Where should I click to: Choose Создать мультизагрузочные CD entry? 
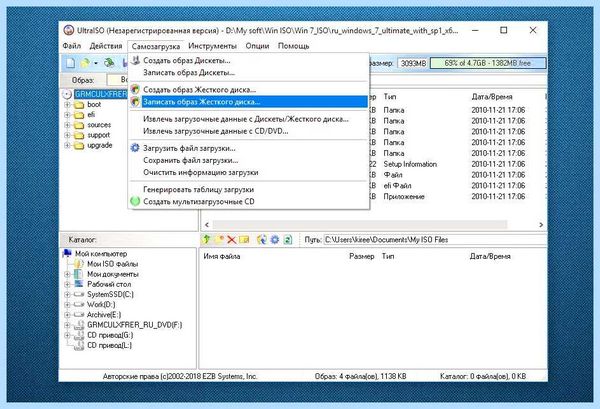pyautogui.click(x=249, y=201)
